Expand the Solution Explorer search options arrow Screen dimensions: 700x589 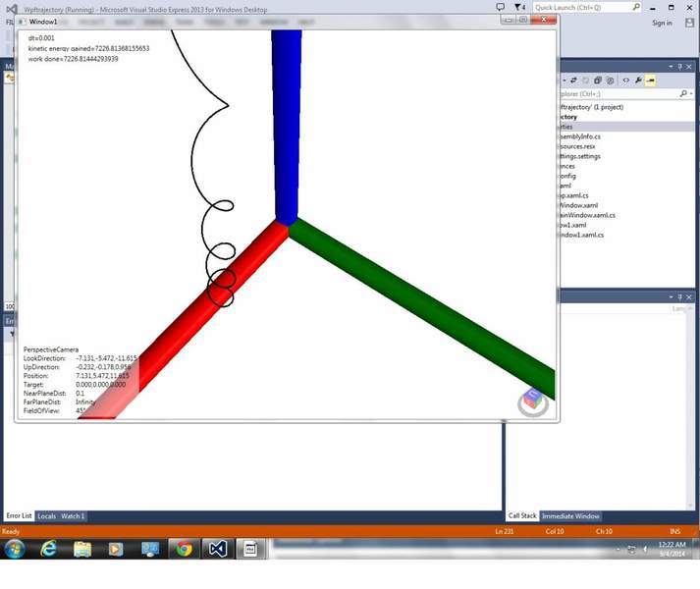pyautogui.click(x=692, y=94)
